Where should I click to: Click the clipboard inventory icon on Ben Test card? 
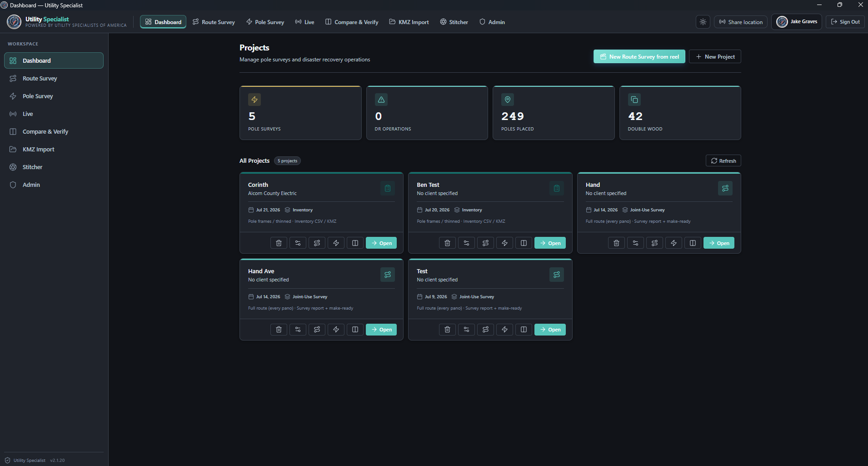tap(556, 188)
